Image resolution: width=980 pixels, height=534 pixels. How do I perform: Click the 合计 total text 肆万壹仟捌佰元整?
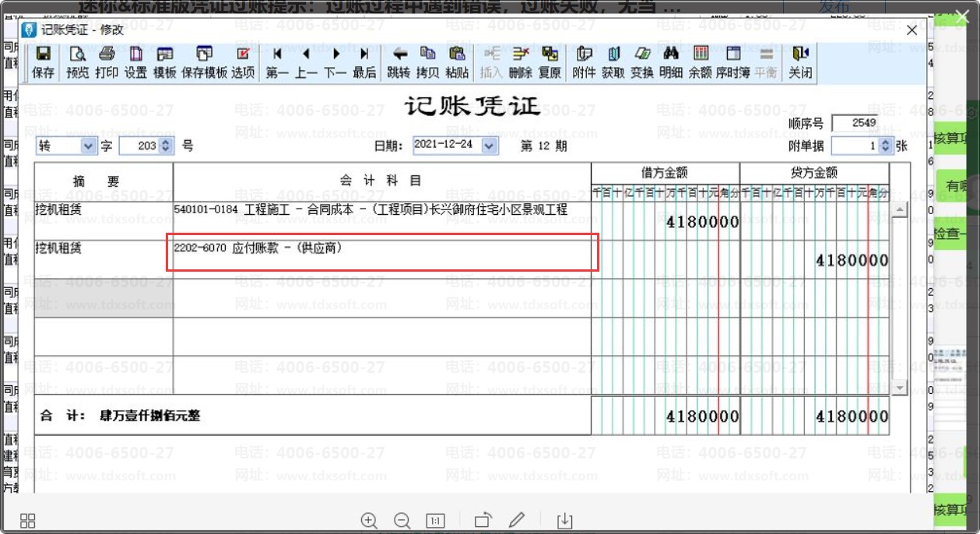click(150, 416)
